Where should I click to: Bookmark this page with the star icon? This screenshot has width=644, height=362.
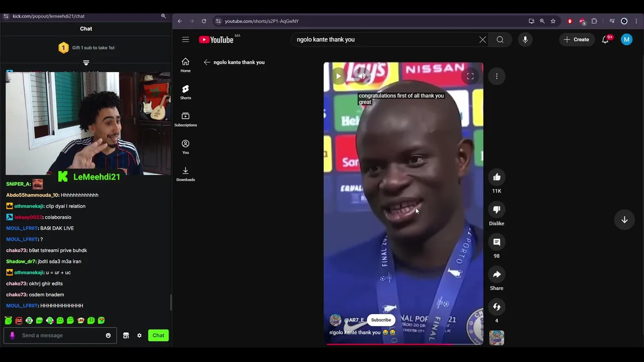pyautogui.click(x=553, y=21)
